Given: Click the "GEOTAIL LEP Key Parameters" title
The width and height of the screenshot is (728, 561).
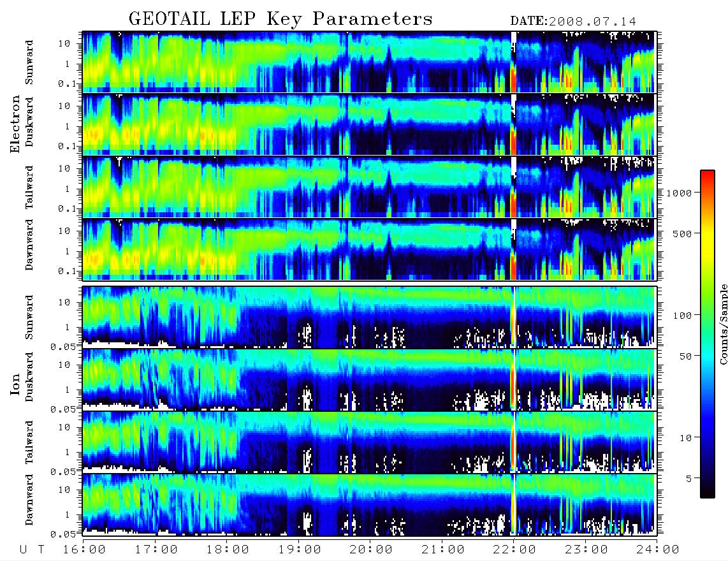Looking at the screenshot, I should 280,19.
